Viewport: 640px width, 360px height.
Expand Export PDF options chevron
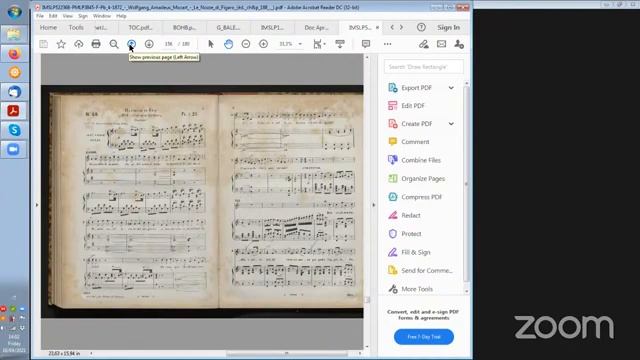[451, 88]
